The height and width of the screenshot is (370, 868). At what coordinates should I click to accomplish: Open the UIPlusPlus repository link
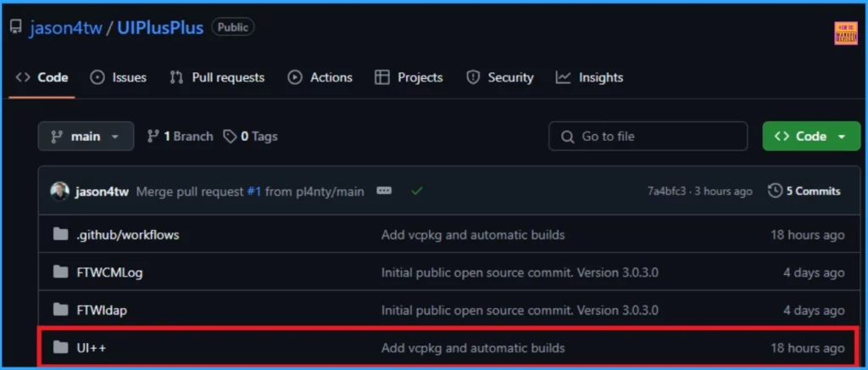coord(160,27)
